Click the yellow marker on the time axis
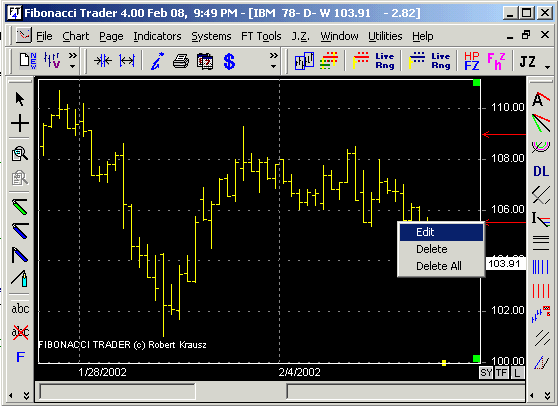The height and width of the screenshot is (406, 558). 444,363
